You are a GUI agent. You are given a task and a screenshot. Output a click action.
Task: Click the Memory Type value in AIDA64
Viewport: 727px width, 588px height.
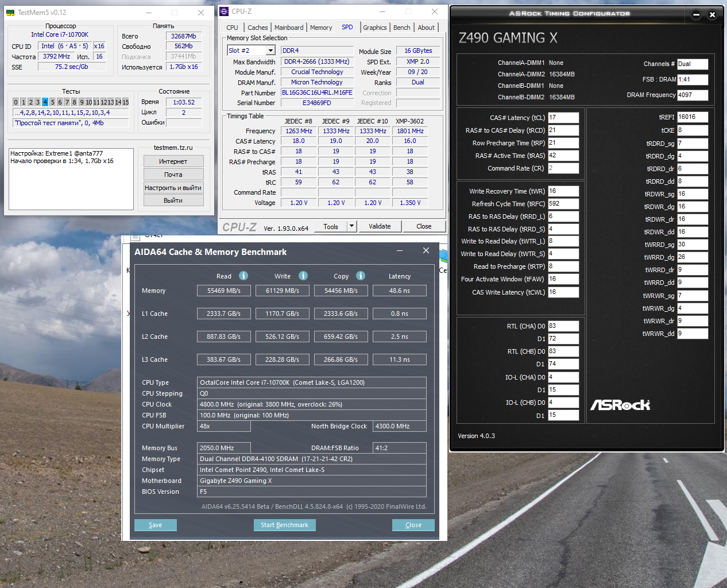[312, 459]
